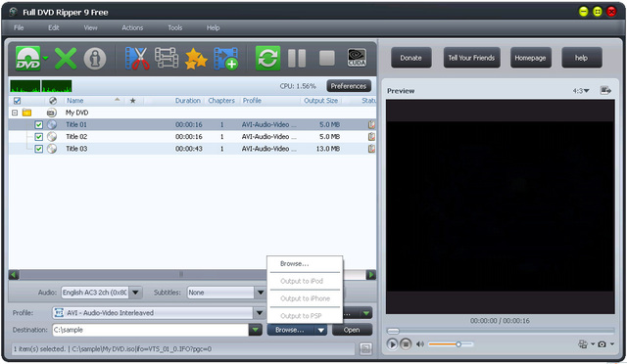Open the Profile dropdown
Viewport: 627px width, 364px height.
tap(260, 313)
